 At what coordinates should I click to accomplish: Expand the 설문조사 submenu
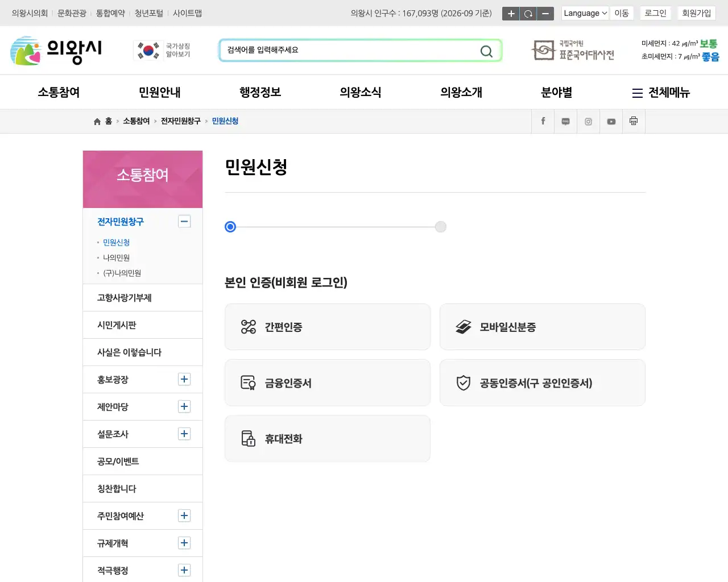(x=184, y=434)
